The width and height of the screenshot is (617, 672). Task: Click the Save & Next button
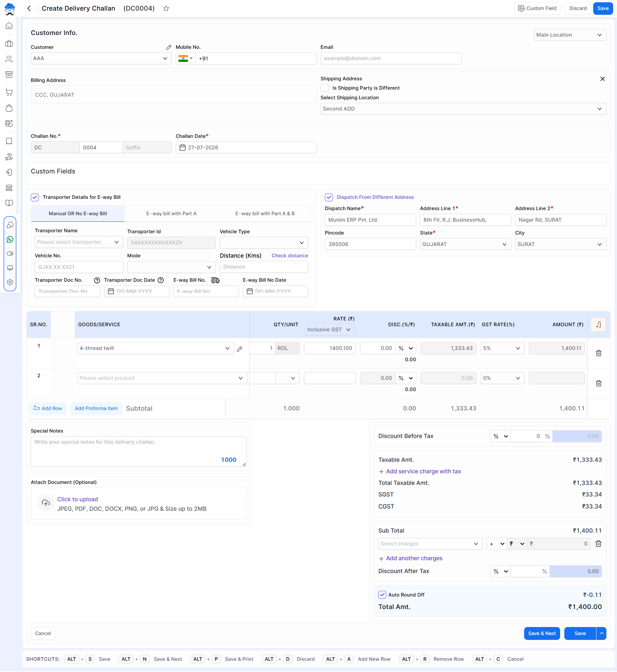pos(541,634)
